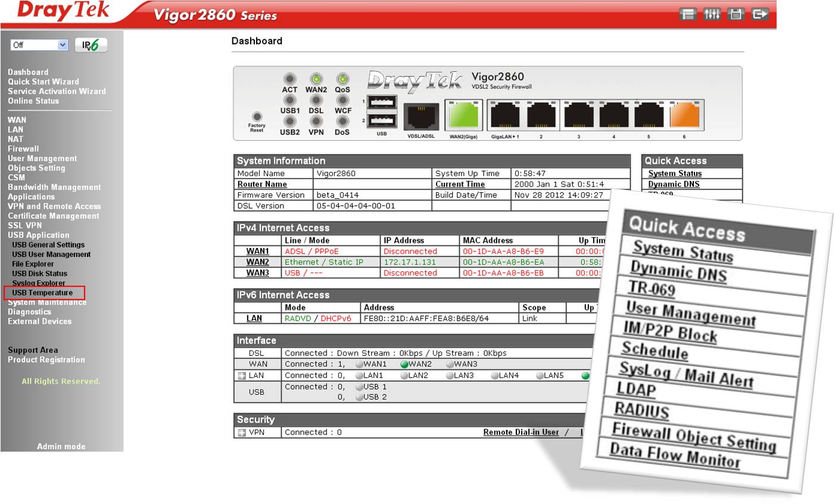Click the logout arrow icon in header
Image resolution: width=835 pixels, height=504 pixels.
[x=760, y=14]
